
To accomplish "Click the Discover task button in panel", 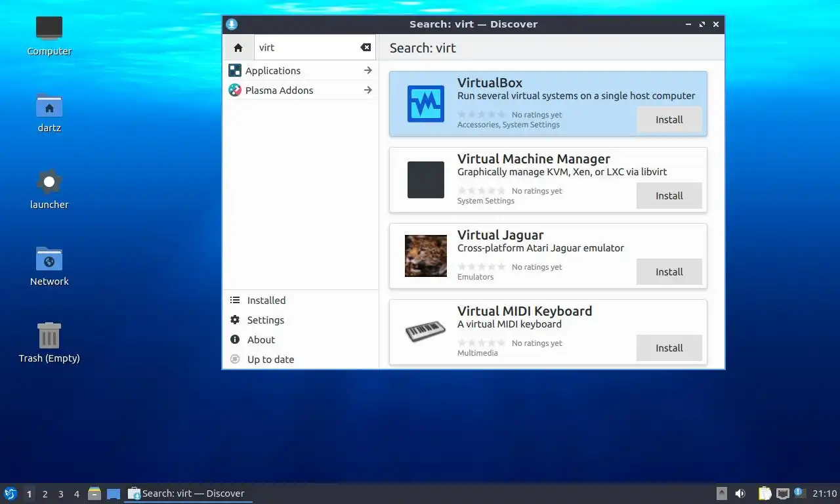I will [x=188, y=493].
